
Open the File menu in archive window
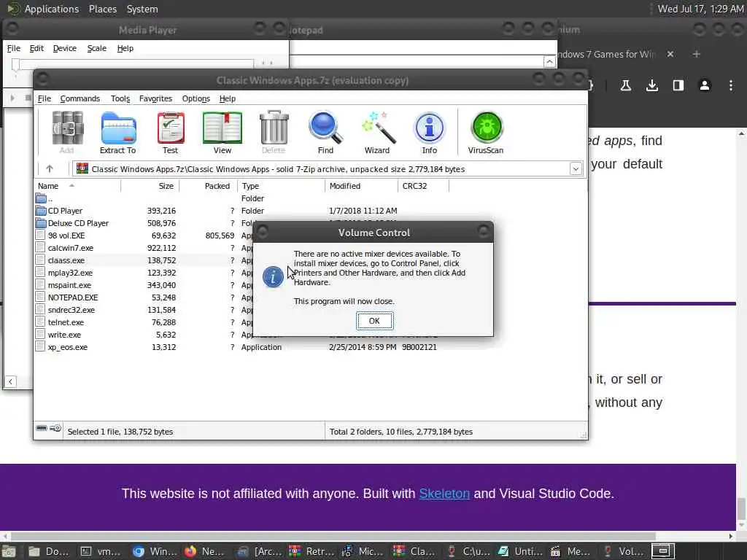click(x=44, y=98)
